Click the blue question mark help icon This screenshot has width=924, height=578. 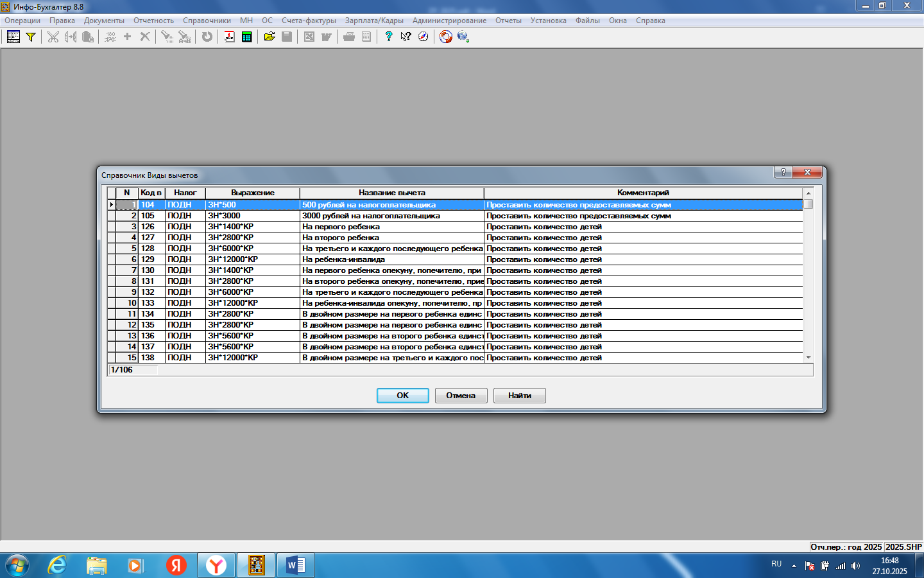(388, 37)
